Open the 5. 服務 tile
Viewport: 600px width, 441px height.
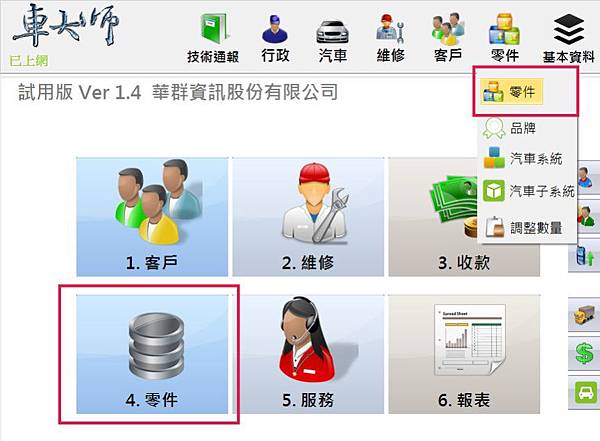[308, 354]
